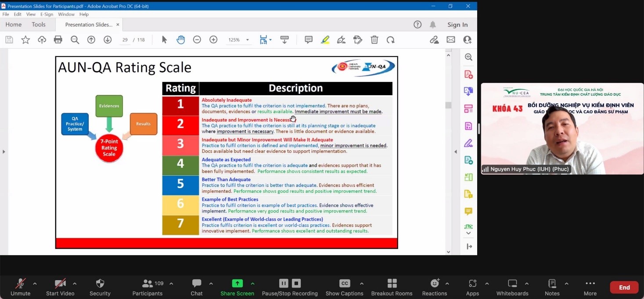Add a comment with sticky note icon
This screenshot has width=644, height=299.
click(x=309, y=40)
